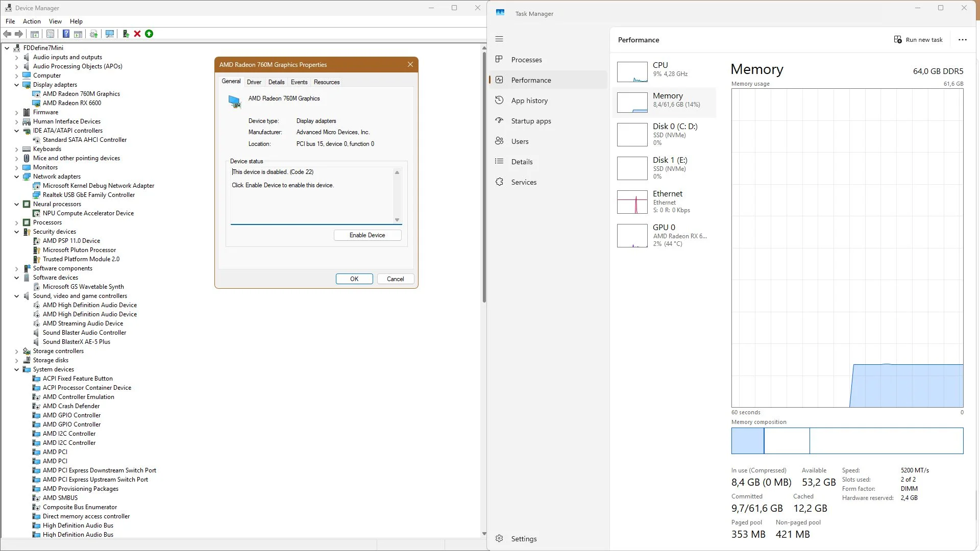The image size is (980, 551).
Task: Select Performance in the Task Manager sidebar
Action: pyautogui.click(x=548, y=80)
